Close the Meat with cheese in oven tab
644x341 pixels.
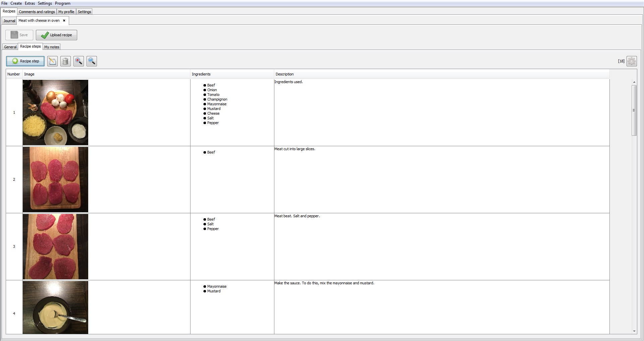pos(64,20)
